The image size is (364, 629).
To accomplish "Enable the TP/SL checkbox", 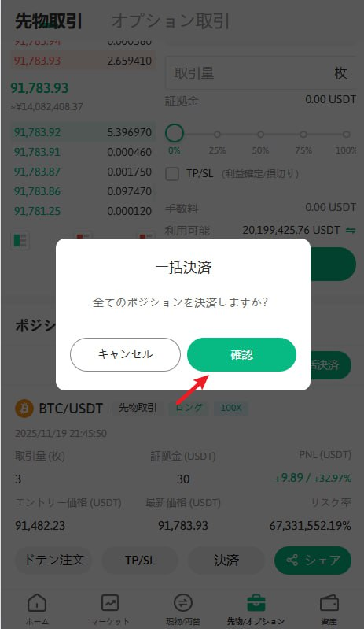I will coord(172,174).
